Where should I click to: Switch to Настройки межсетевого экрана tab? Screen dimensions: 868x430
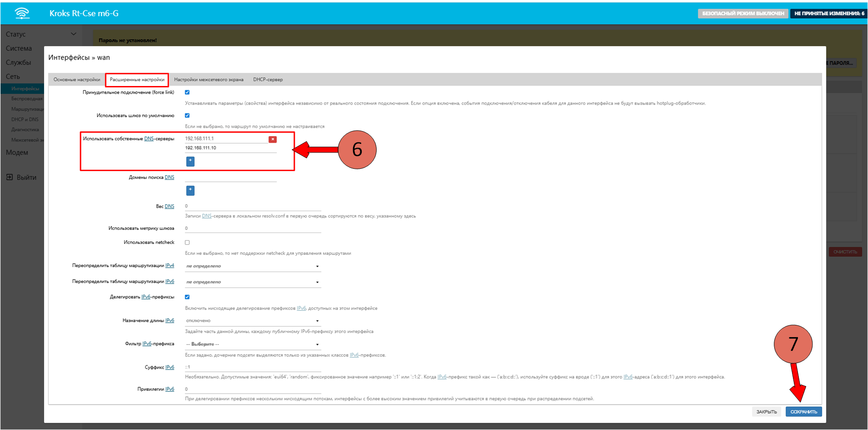pos(208,80)
